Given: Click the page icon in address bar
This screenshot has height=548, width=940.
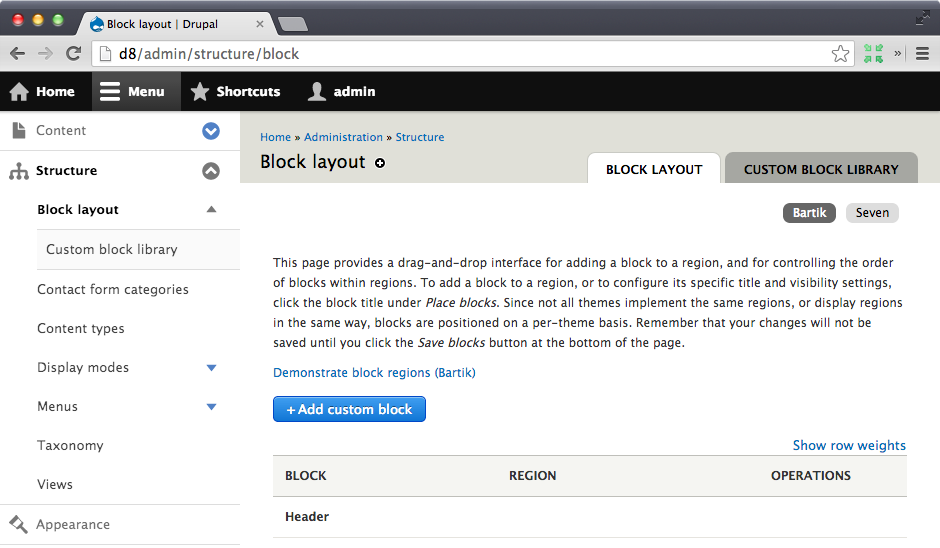Looking at the screenshot, I should click(x=106, y=54).
